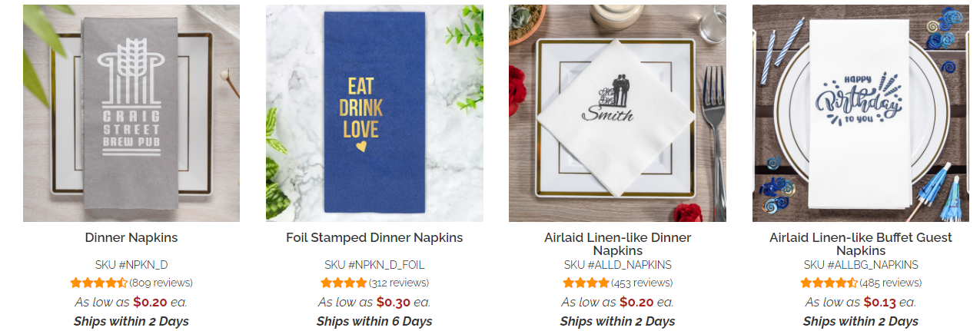
Task: Click the star rating under SKU #ALLD_NAPKINS
Action: point(586,283)
